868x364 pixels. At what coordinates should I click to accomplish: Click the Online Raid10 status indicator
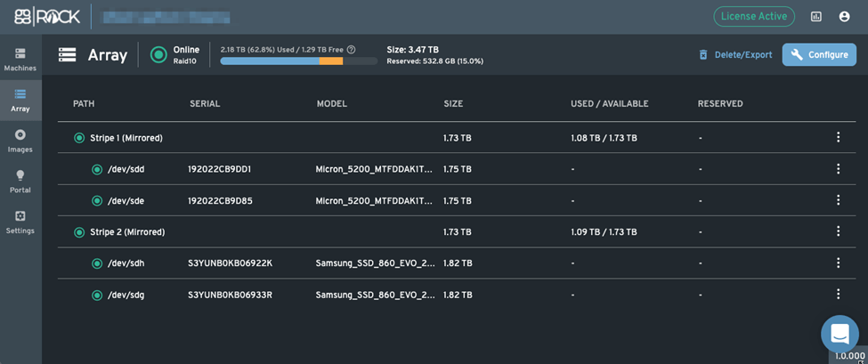[158, 55]
